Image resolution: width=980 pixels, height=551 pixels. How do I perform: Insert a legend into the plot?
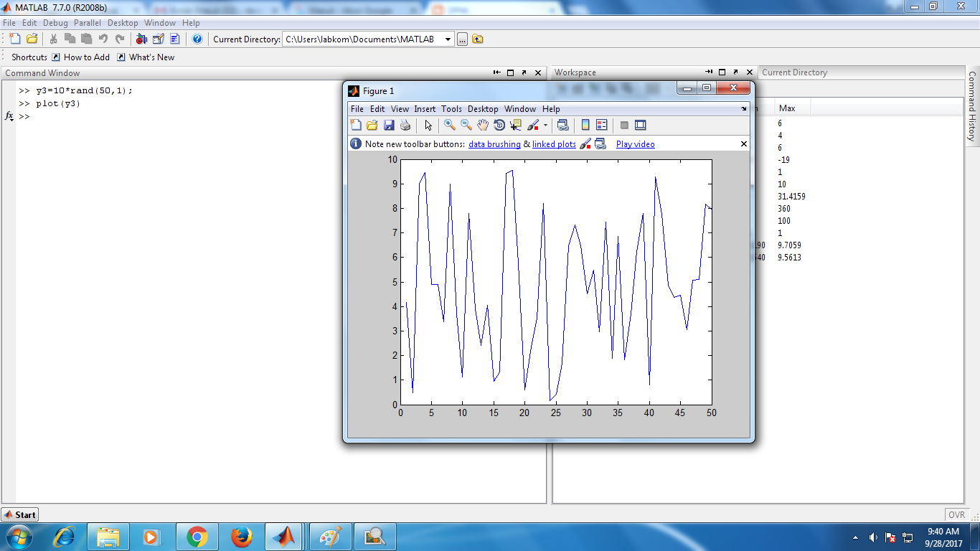(603, 125)
